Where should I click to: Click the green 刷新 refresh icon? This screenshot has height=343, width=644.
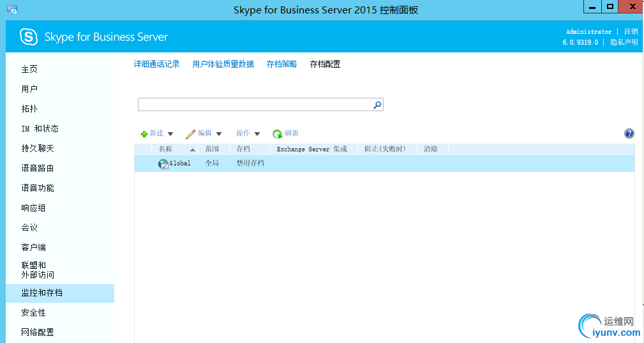coord(277,134)
